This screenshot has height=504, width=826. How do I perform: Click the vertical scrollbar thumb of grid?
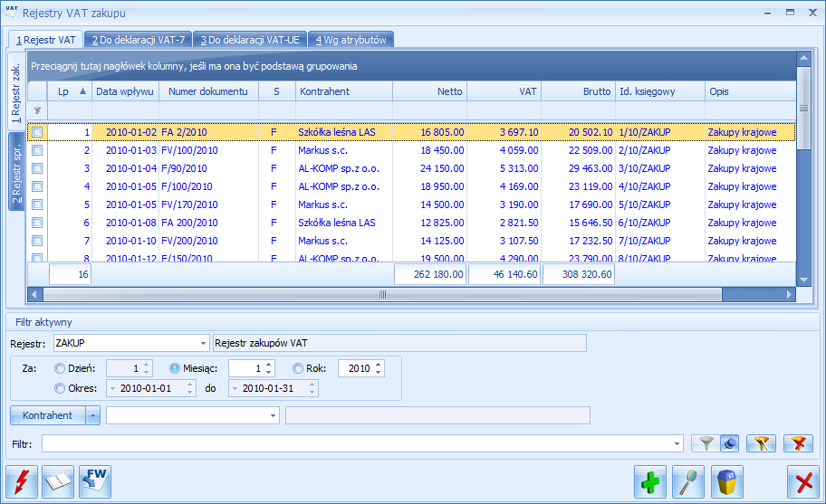pyautogui.click(x=803, y=108)
